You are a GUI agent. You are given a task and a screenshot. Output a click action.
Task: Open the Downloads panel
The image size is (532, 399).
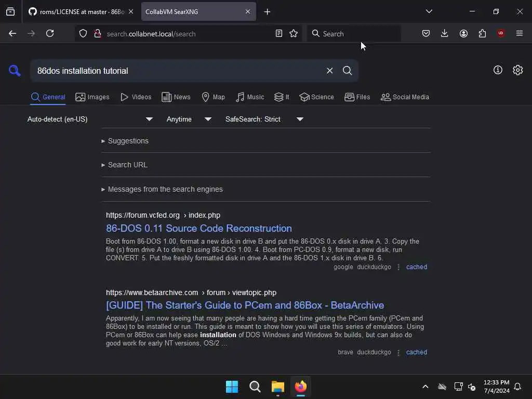tap(445, 33)
